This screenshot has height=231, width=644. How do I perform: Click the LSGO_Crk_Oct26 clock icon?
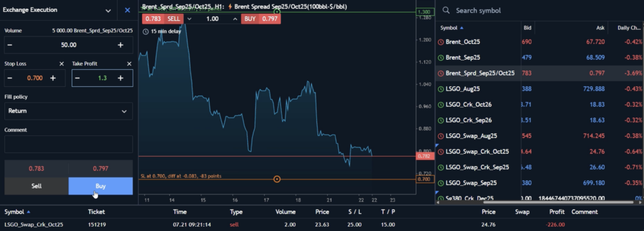tap(441, 104)
